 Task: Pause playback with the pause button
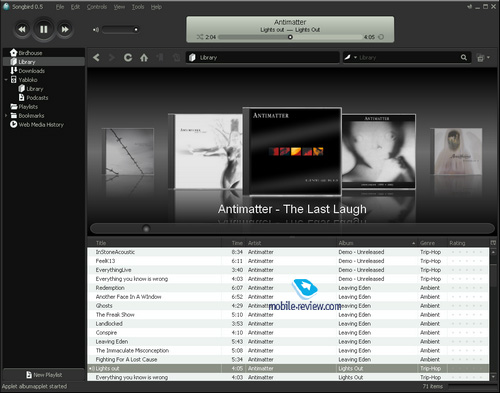pos(43,29)
